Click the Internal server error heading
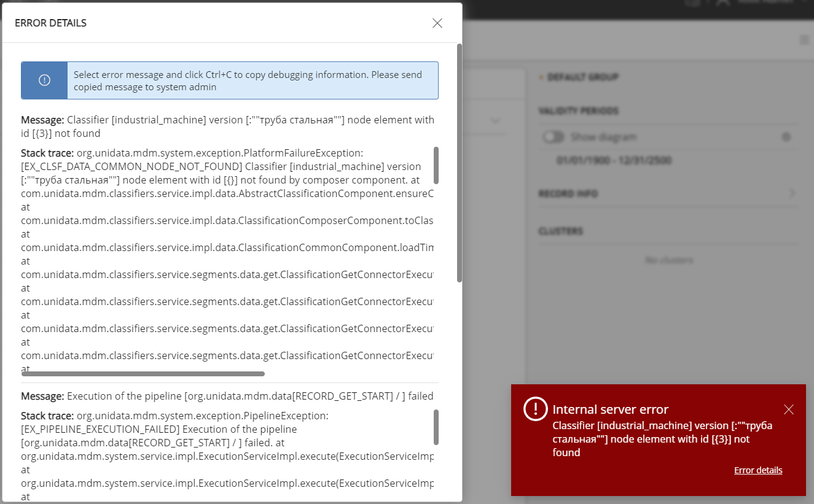Viewport: 814px width, 504px height. (610, 409)
